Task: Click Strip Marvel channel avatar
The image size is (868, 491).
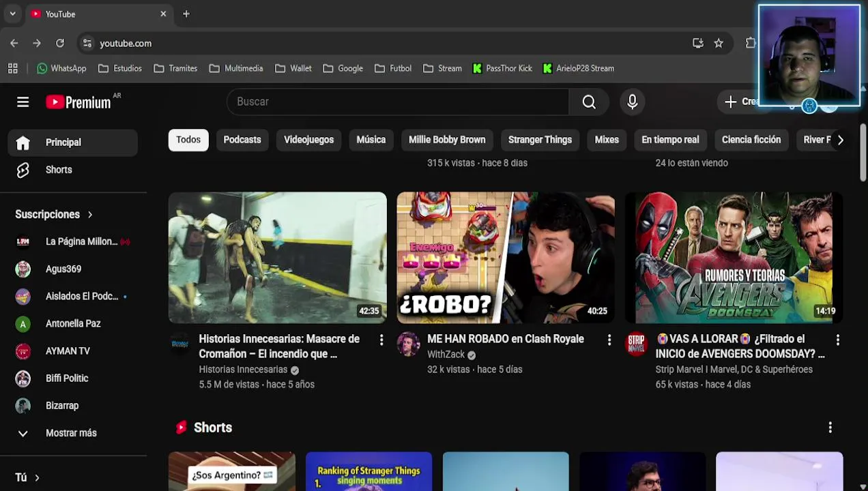Action: (636, 344)
